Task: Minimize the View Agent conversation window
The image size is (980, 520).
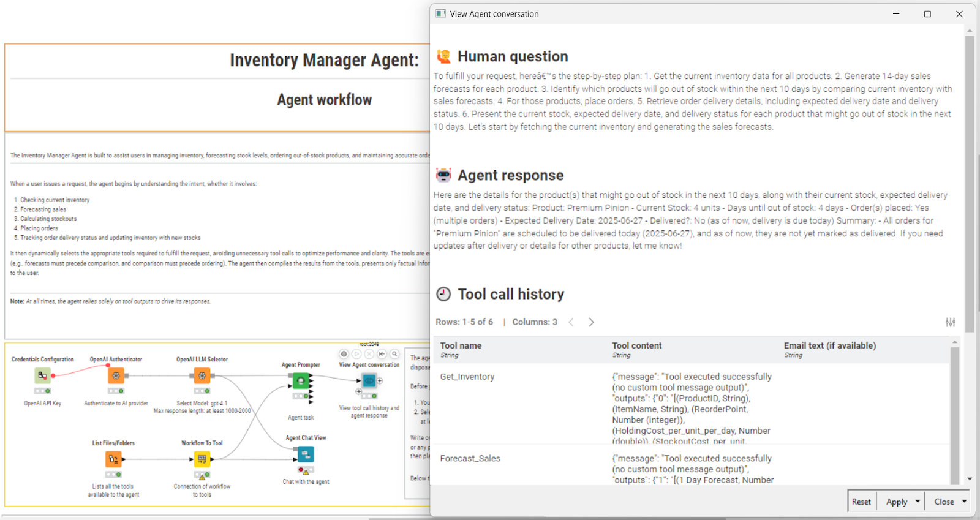Action: coord(896,14)
